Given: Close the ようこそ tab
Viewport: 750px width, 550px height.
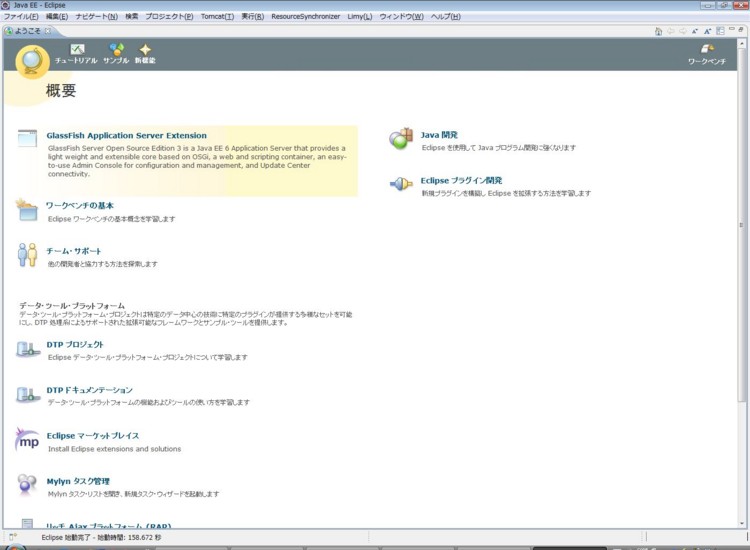Looking at the screenshot, I should (48, 31).
